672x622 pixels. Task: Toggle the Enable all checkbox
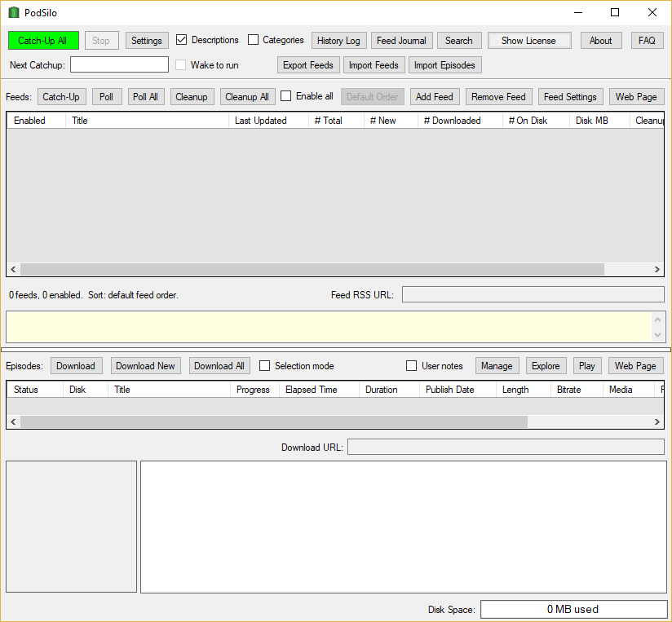pos(286,96)
